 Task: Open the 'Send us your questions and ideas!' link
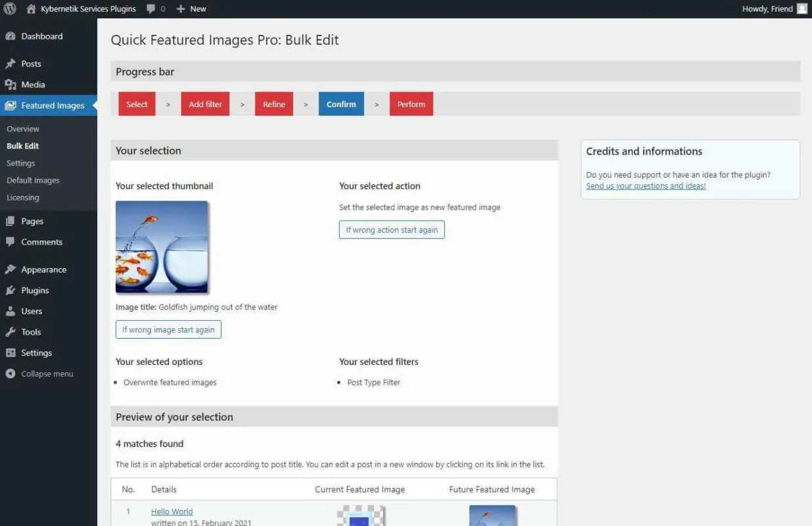click(645, 185)
